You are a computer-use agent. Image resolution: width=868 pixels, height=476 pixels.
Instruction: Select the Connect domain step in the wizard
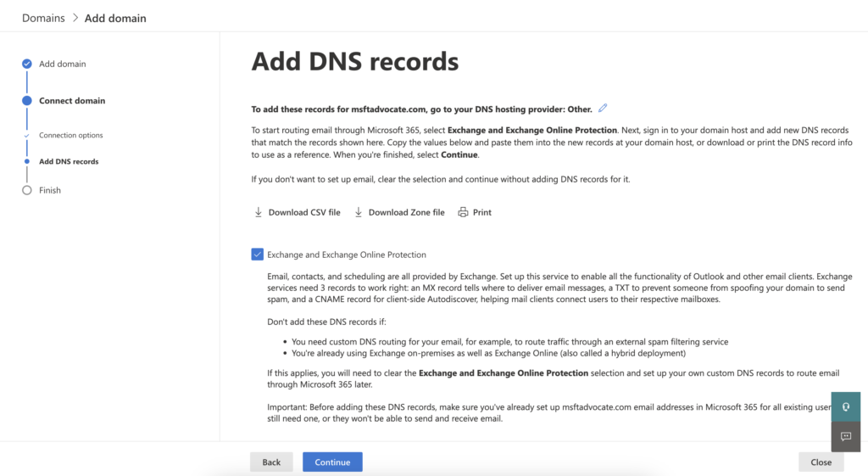72,101
